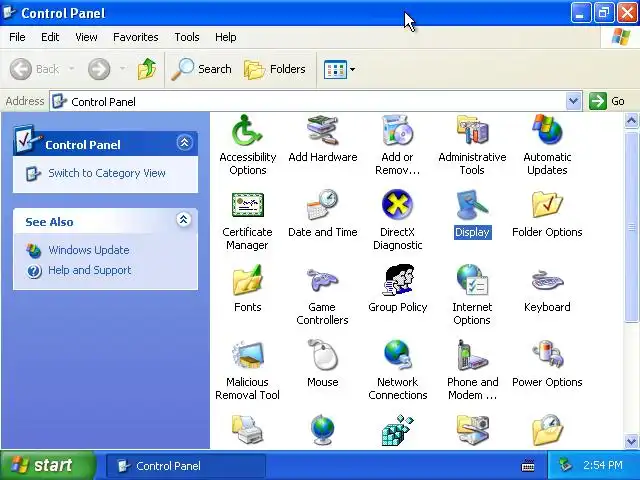Screen dimensions: 640x480
Task: Open Mouse settings icon
Action: 322,355
